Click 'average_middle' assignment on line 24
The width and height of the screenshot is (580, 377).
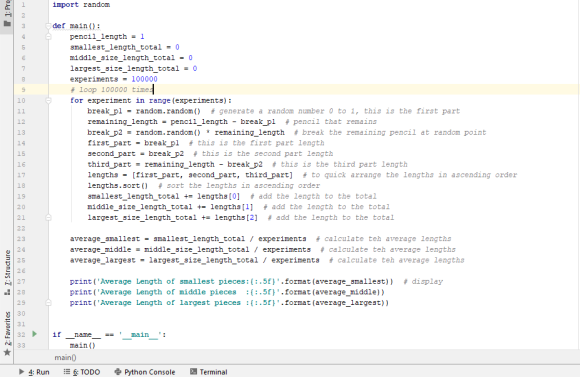coord(190,249)
